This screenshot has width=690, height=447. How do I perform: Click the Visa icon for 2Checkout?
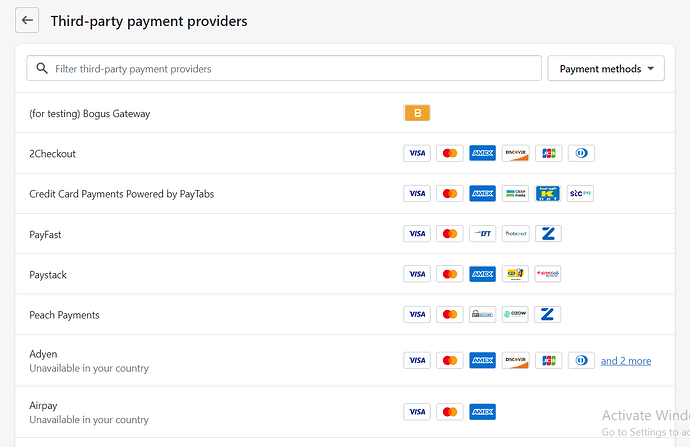[417, 154]
